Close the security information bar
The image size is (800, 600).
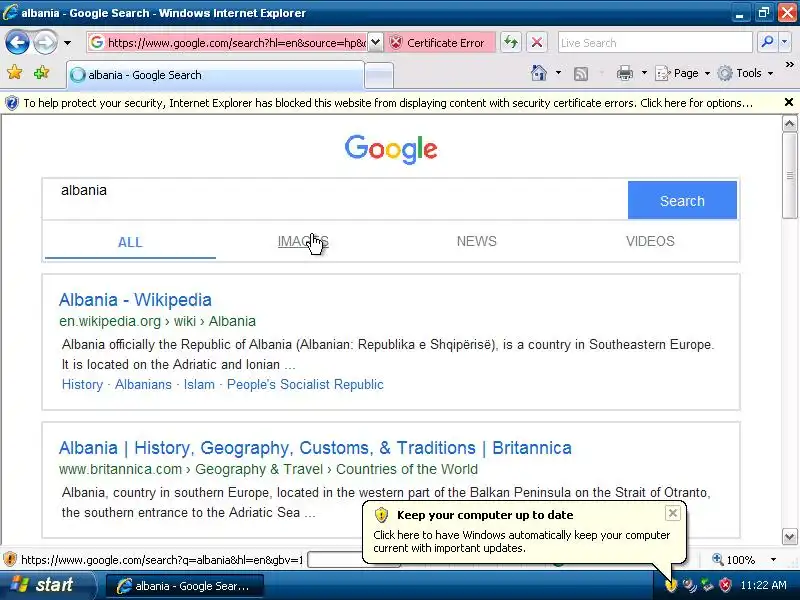pos(788,103)
